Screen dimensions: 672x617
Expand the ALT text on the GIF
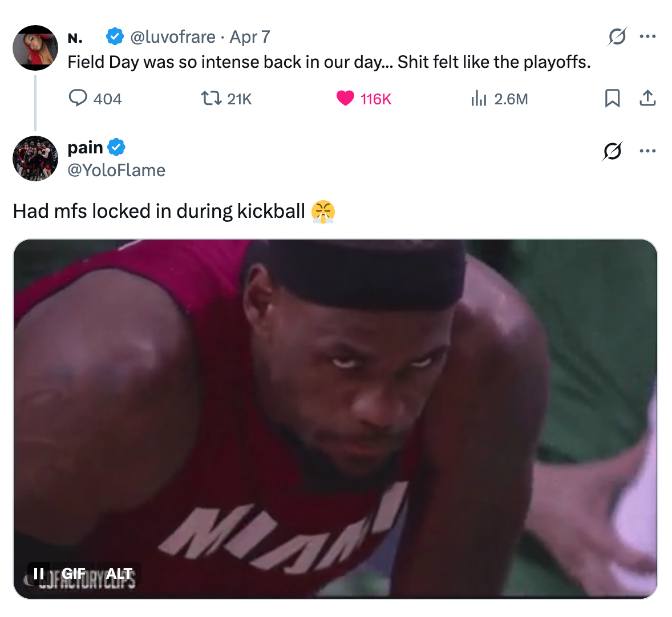[120, 574]
